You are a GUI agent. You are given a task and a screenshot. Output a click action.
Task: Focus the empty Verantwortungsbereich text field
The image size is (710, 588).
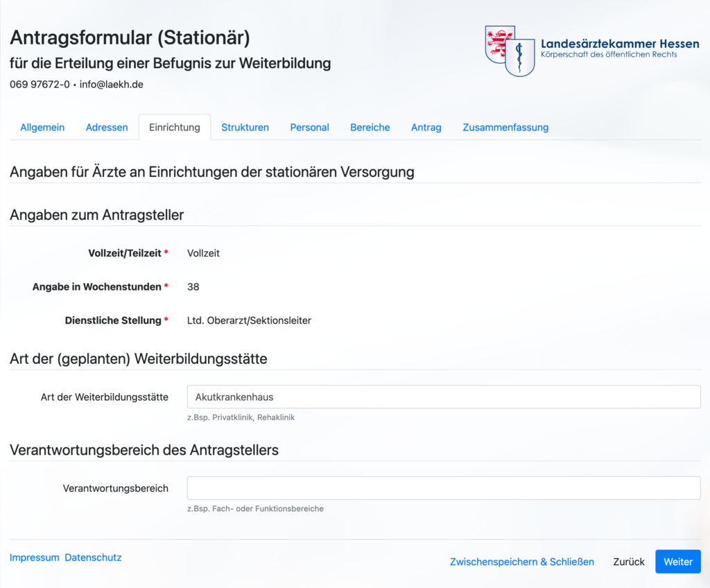point(444,488)
